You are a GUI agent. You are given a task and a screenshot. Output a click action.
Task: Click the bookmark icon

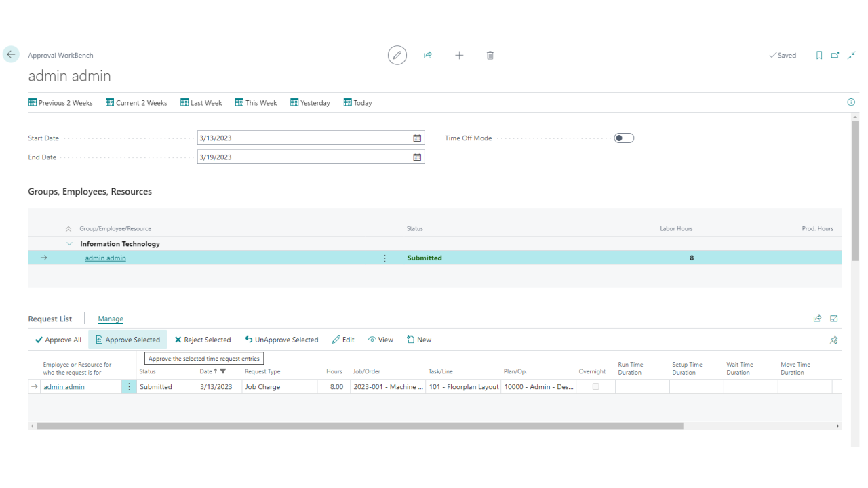819,55
